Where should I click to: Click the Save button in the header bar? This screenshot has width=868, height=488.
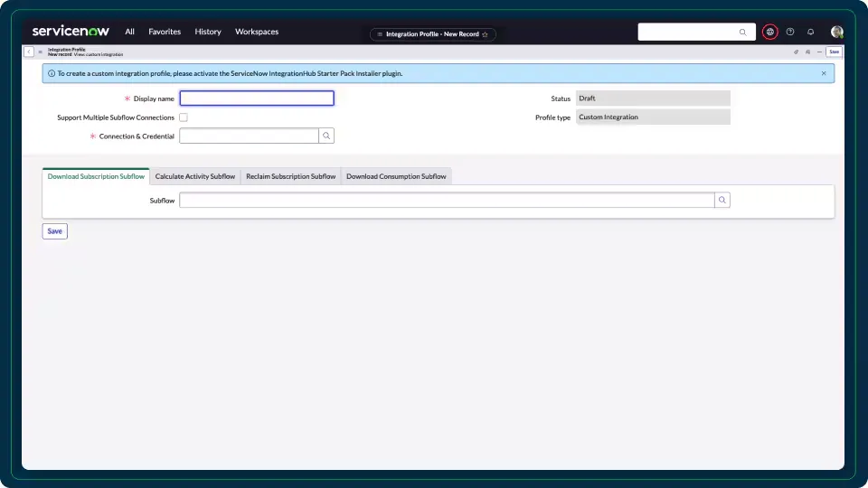point(834,52)
